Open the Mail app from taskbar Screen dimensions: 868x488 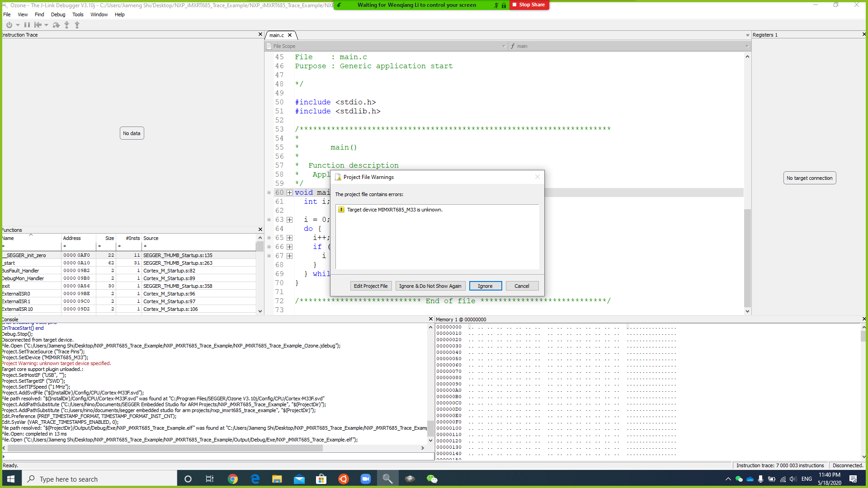coord(299,479)
